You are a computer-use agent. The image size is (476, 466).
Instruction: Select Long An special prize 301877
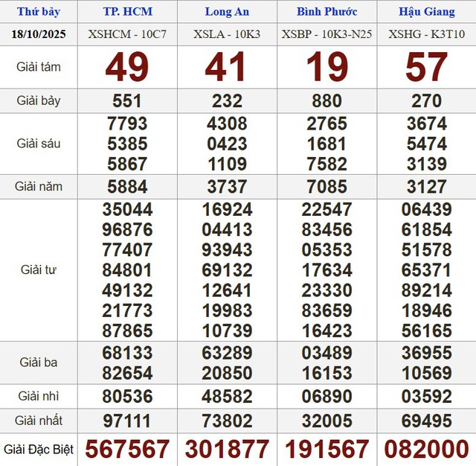pos(227,449)
